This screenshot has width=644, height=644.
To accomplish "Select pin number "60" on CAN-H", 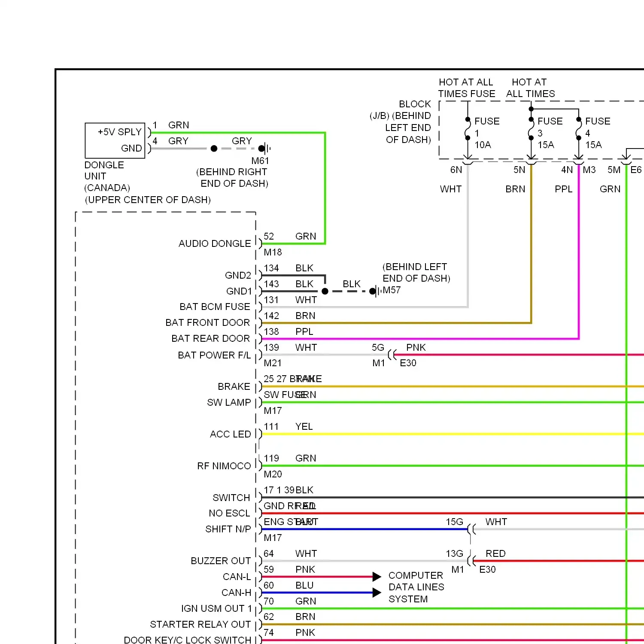I will click(269, 586).
